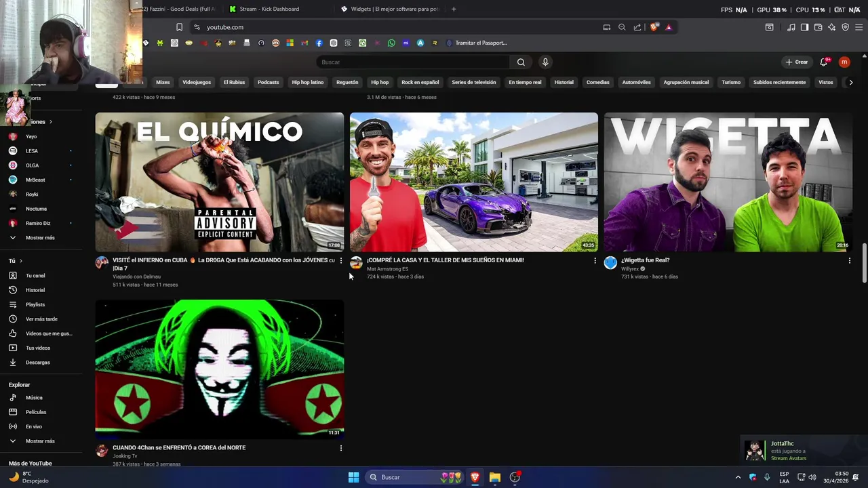Open Playlists in the sidebar

[x=35, y=304]
